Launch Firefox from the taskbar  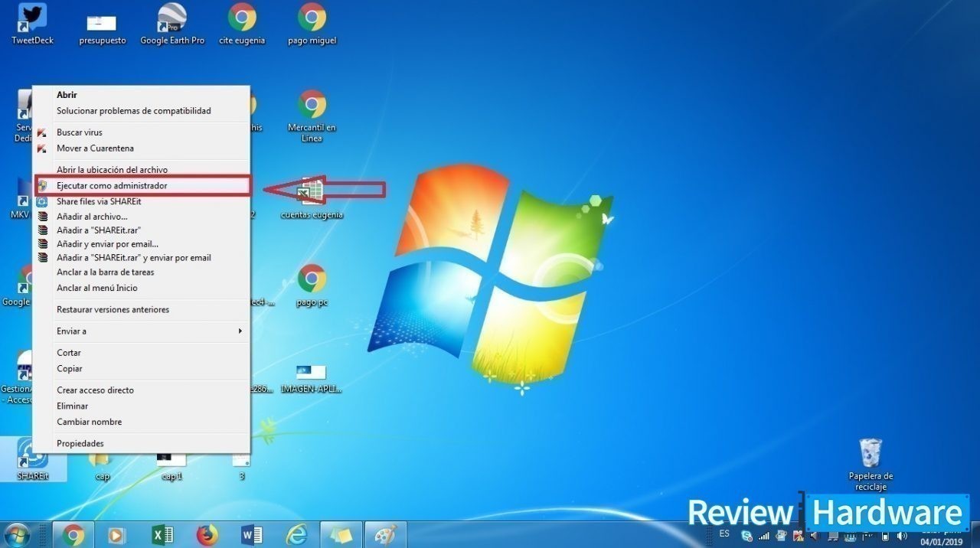[x=207, y=535]
